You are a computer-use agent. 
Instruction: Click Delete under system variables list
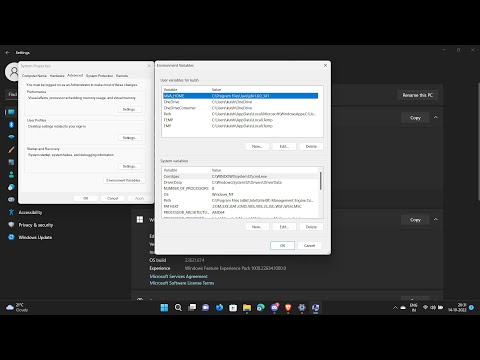pos(311,227)
